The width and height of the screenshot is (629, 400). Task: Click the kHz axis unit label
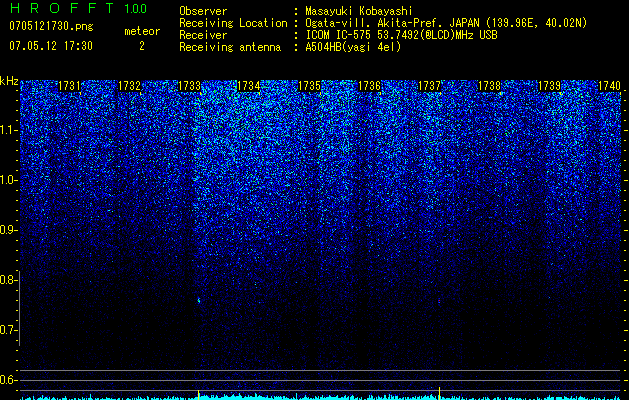click(9, 81)
